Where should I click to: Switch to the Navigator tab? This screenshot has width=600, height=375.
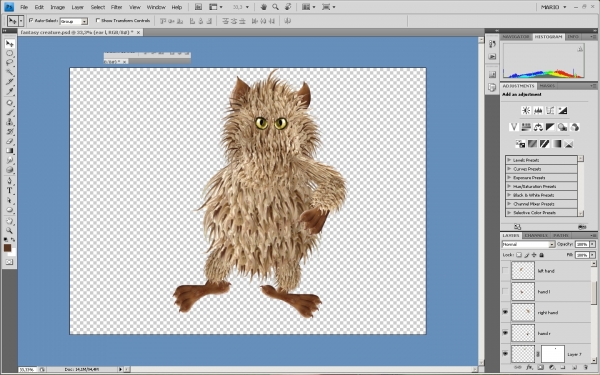pyautogui.click(x=515, y=37)
